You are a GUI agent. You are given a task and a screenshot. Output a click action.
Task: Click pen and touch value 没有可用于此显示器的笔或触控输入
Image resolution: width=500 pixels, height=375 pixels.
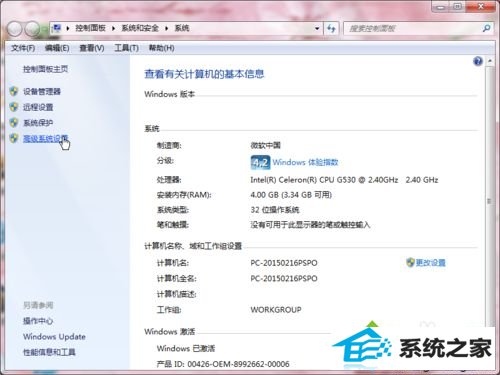(310, 225)
